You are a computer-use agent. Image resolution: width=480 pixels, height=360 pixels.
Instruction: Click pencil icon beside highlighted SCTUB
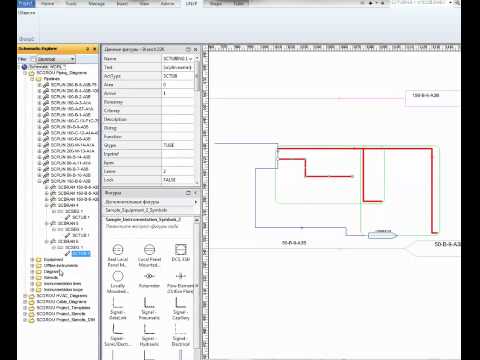(x=68, y=254)
